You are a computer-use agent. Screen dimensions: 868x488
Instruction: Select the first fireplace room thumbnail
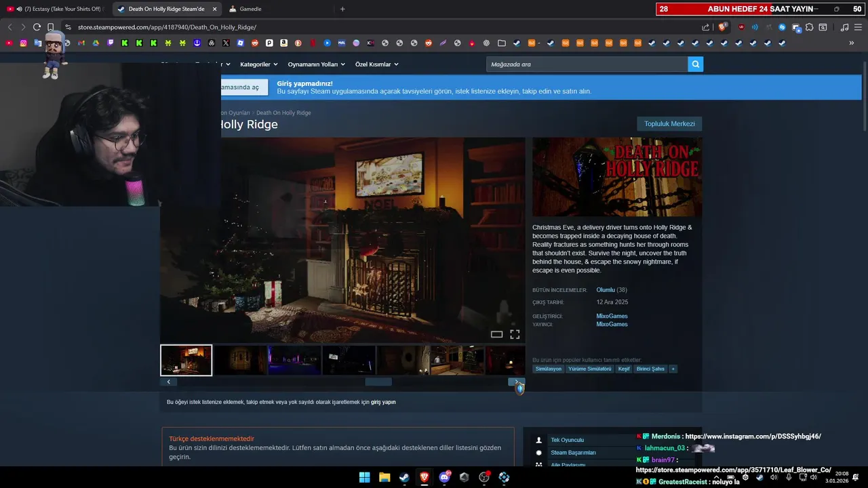click(x=186, y=360)
